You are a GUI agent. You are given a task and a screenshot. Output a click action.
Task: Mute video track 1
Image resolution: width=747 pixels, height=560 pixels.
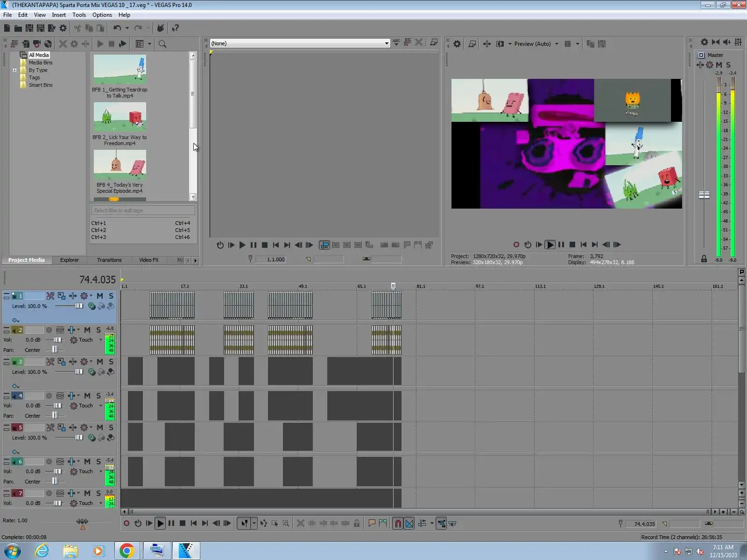coord(100,296)
